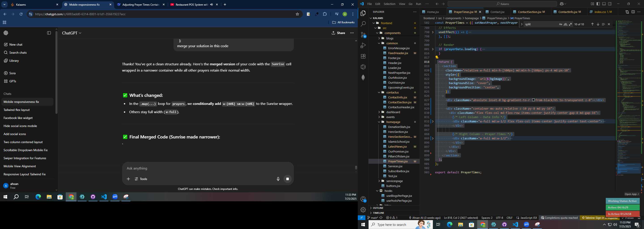Bookmark this page star icon in Chrome
This screenshot has width=644, height=229.
tap(297, 14)
